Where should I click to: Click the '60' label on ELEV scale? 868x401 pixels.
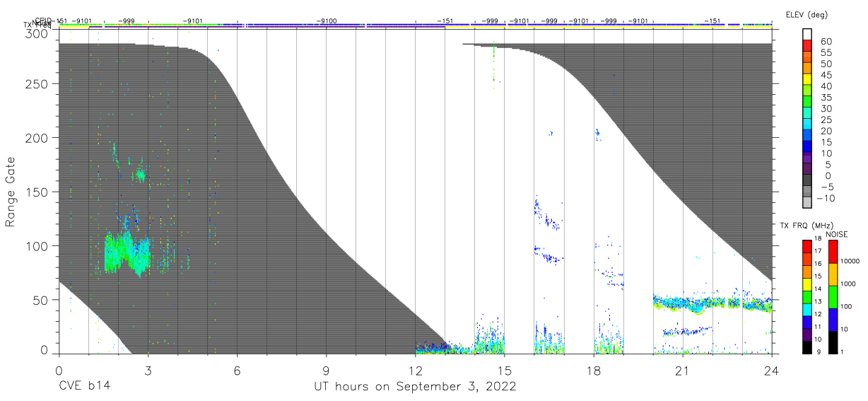click(826, 41)
